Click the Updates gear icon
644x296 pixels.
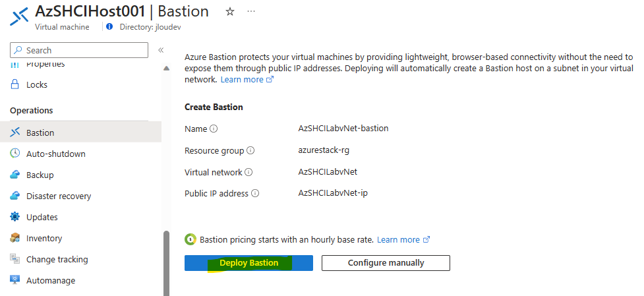tap(15, 217)
